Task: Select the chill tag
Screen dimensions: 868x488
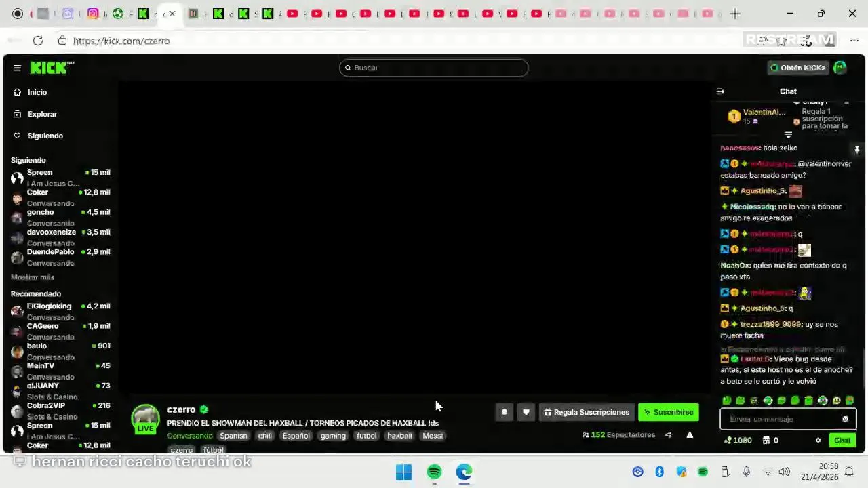Action: [264, 436]
